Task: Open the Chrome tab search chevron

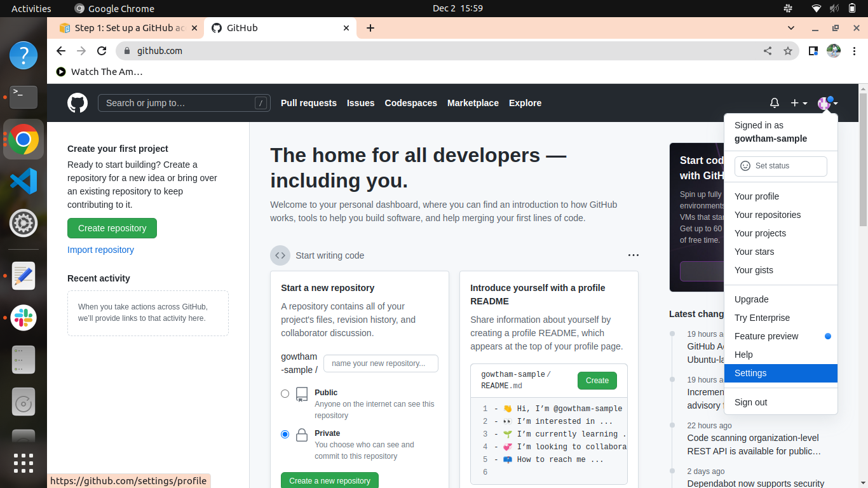Action: 791,28
